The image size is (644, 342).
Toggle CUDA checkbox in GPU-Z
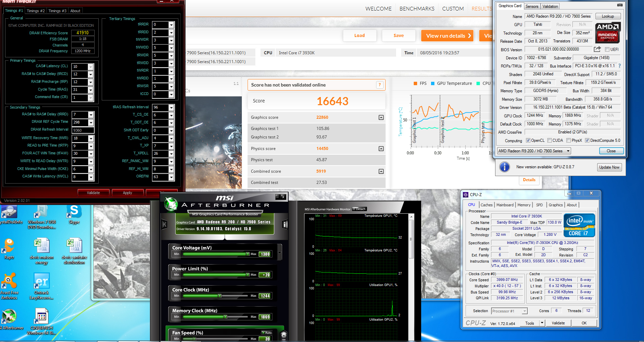tap(549, 140)
